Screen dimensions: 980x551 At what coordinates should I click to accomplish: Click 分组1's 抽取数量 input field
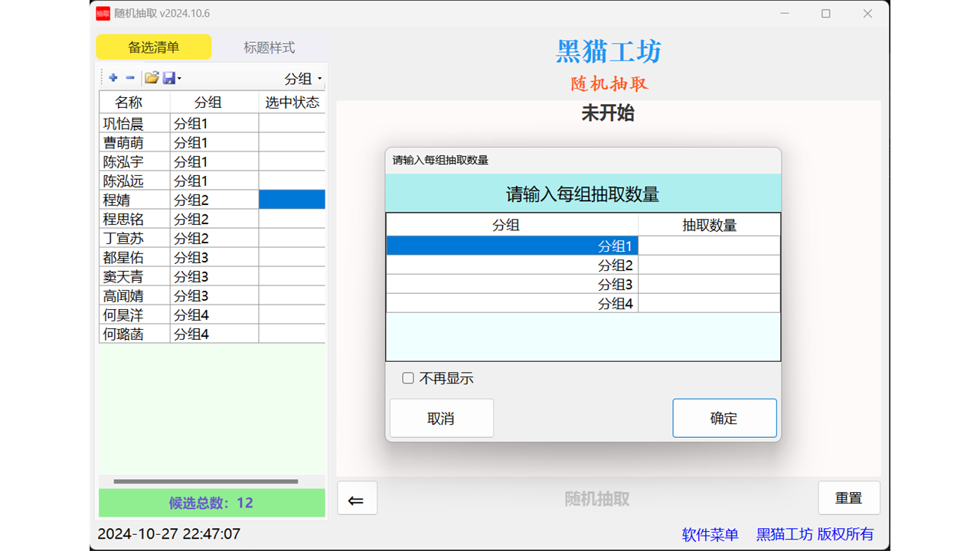pos(708,245)
